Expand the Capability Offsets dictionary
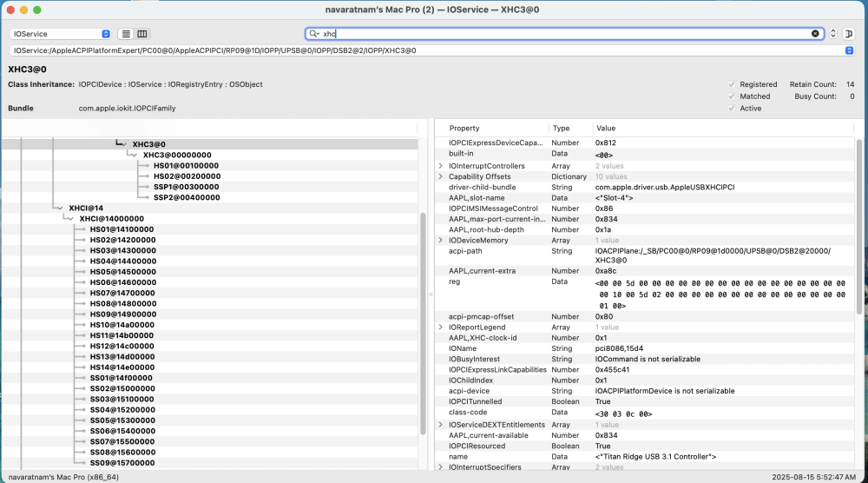This screenshot has height=483, width=868. click(x=441, y=176)
